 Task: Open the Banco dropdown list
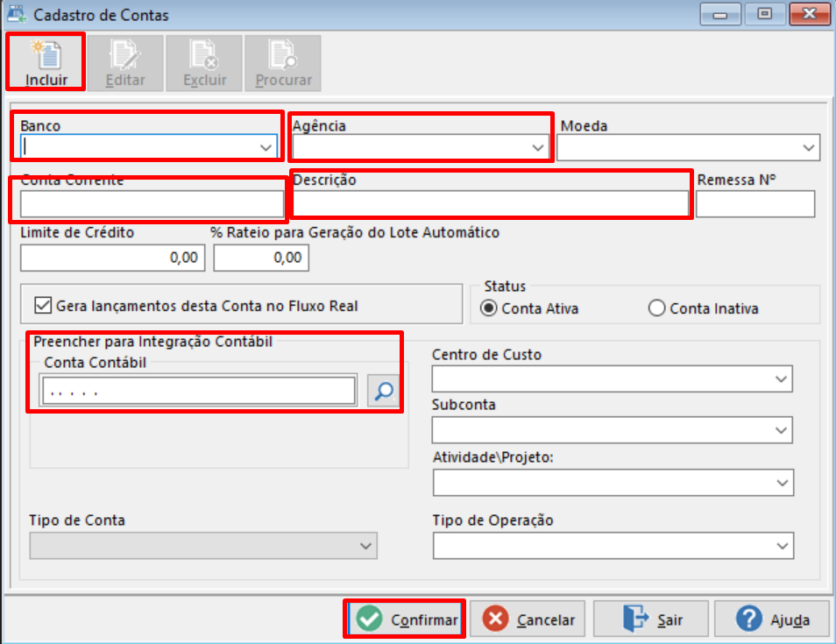[x=266, y=148]
